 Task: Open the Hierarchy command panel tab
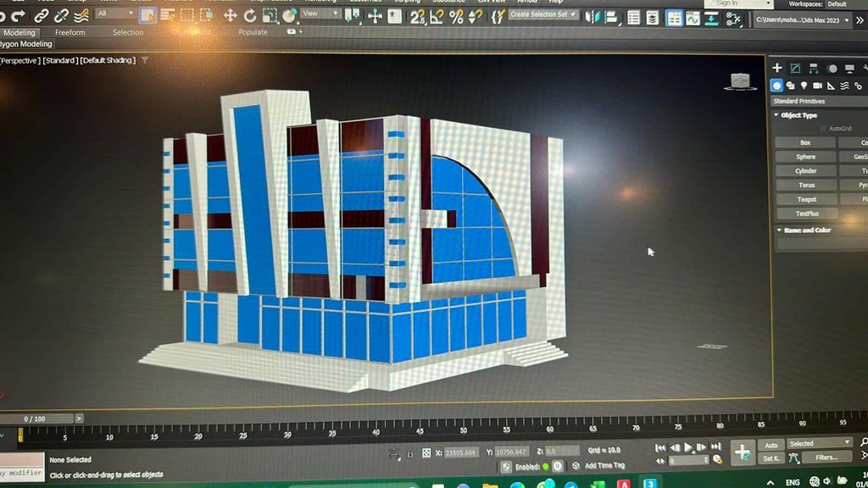(x=813, y=69)
